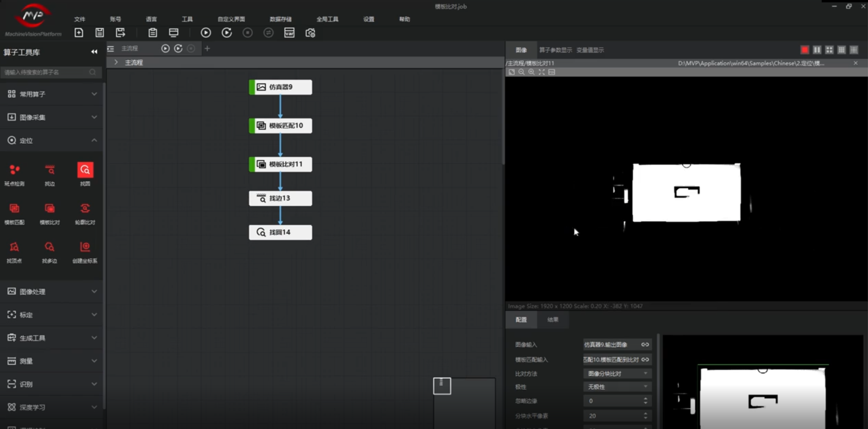Viewport: 868px width, 429px height.
Task: Open the 极性 dropdown
Action: 617,387
